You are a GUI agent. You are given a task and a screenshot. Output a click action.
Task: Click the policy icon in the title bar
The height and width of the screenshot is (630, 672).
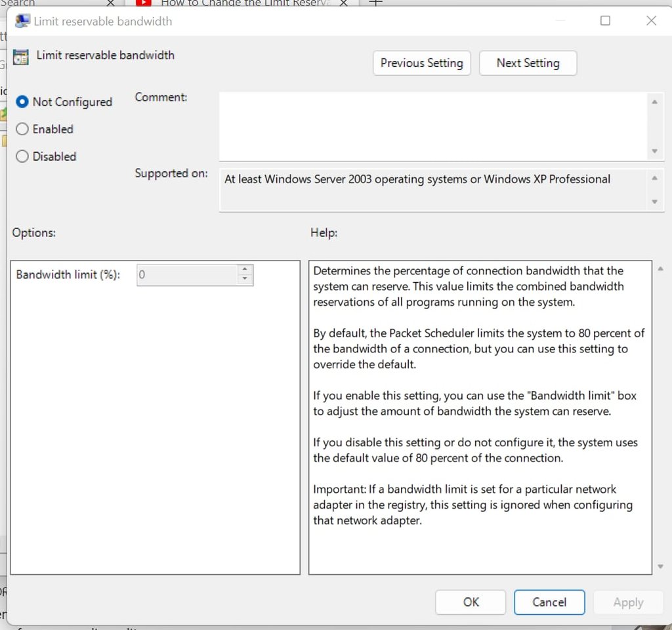coord(22,21)
